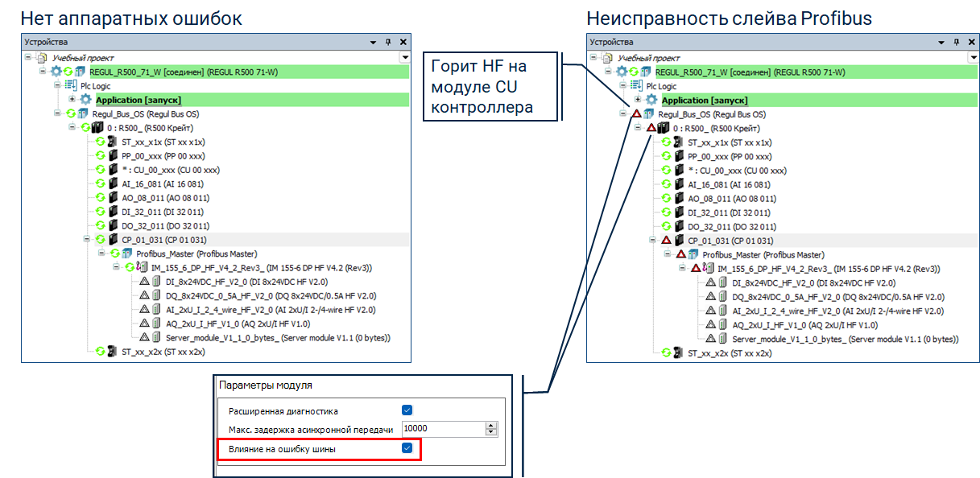Click green refresh icon next to IM_155_6_DP_HF slave
980x478 pixels.
(x=129, y=268)
